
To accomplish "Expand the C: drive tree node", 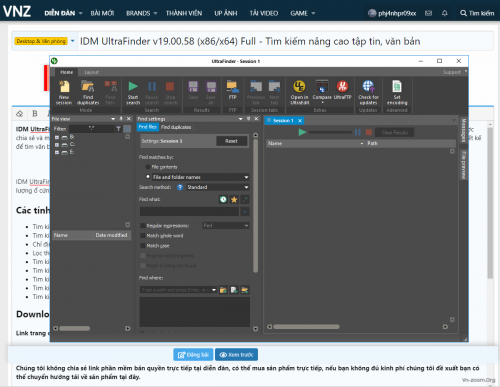I will pyautogui.click(x=57, y=145).
